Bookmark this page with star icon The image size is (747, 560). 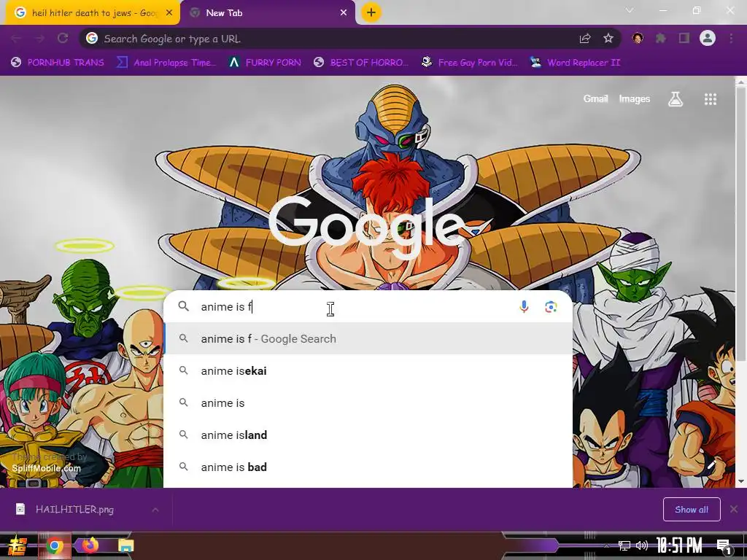pos(608,39)
